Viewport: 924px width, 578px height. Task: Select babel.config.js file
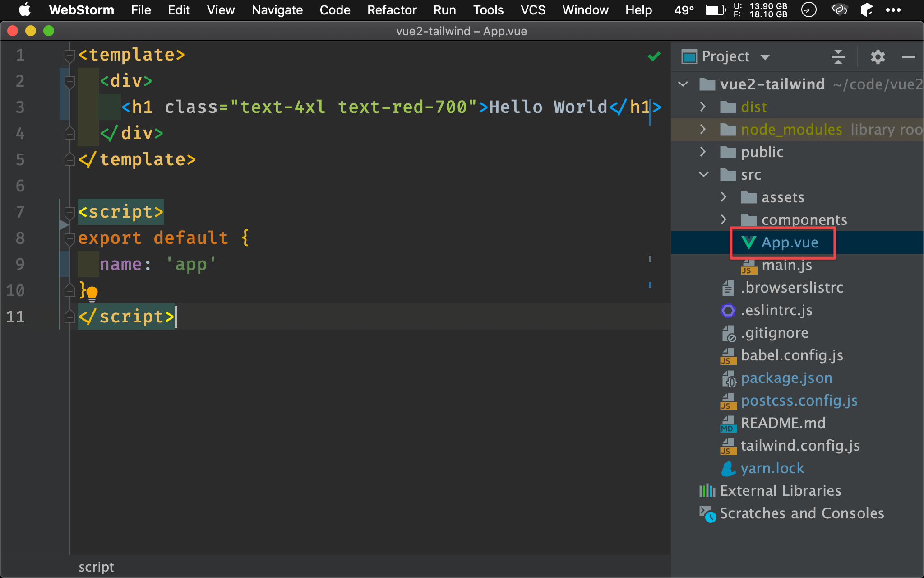click(792, 355)
